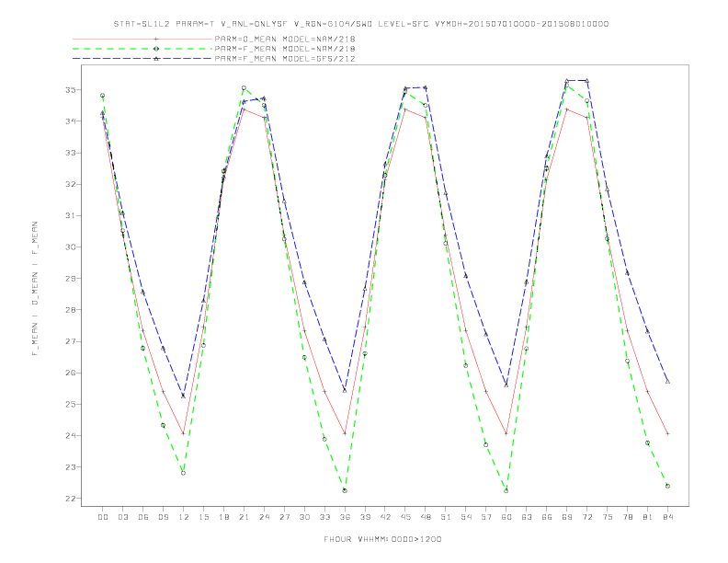
Task: Click x-axis forecast hour label 75
Action: click(x=608, y=517)
